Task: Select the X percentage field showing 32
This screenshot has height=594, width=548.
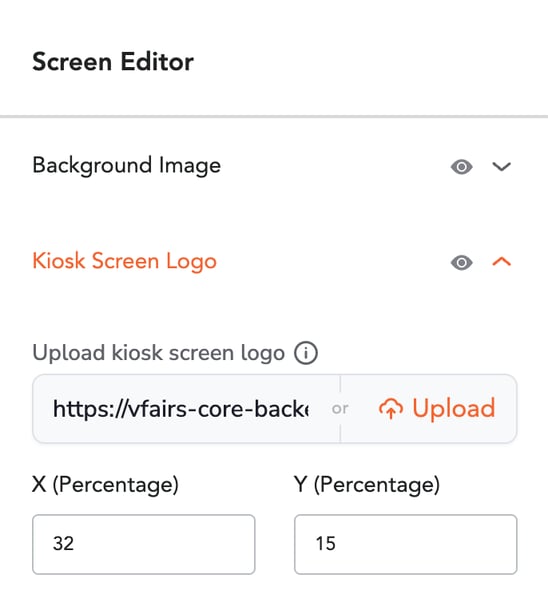Action: click(x=144, y=544)
